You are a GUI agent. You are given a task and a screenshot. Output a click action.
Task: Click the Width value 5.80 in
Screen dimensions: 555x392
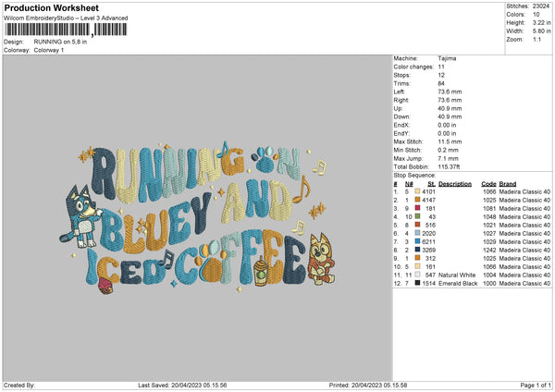coord(541,31)
